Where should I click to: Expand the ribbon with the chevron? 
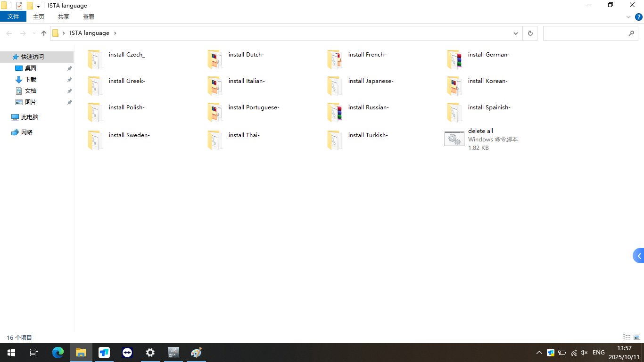point(628,17)
